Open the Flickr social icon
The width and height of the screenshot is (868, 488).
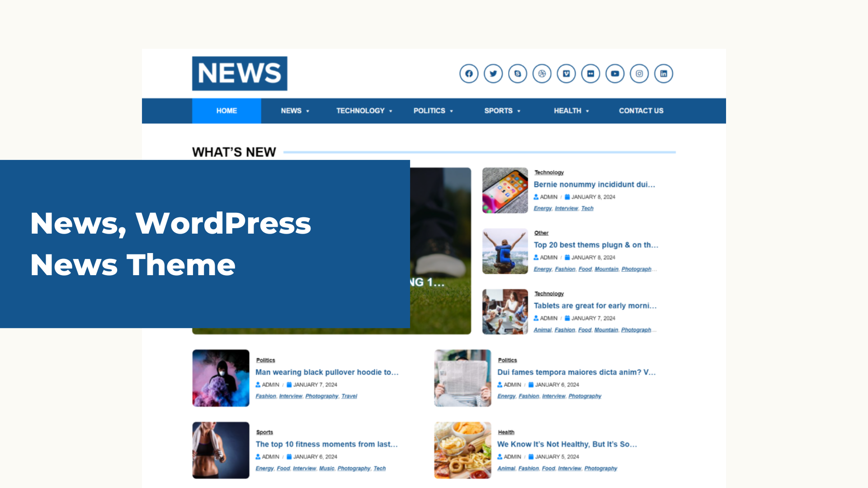(590, 74)
